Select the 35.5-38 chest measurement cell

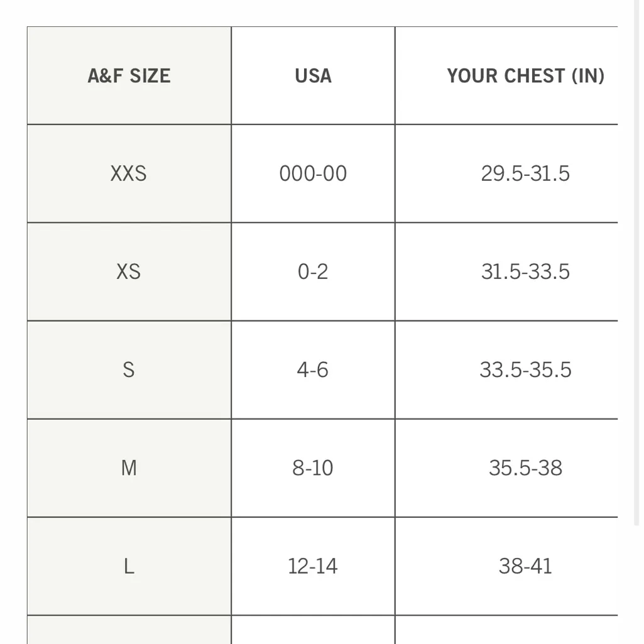click(x=525, y=468)
